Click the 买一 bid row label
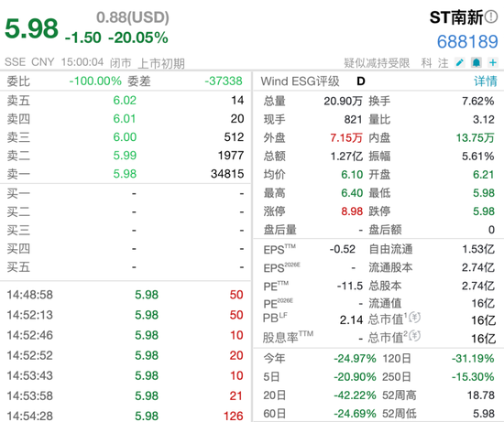Image resolution: width=504 pixels, height=422 pixels. [18, 194]
